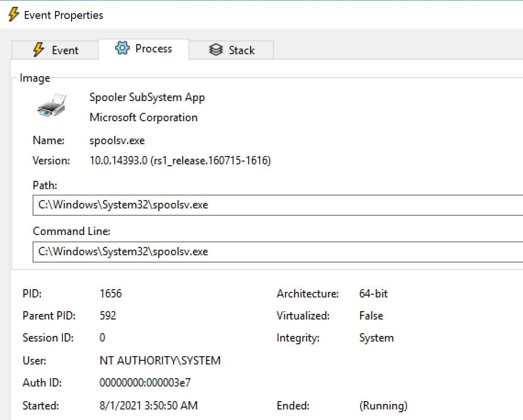Image resolution: width=523 pixels, height=420 pixels.
Task: Click inside the Command Line text field
Action: coord(275,252)
